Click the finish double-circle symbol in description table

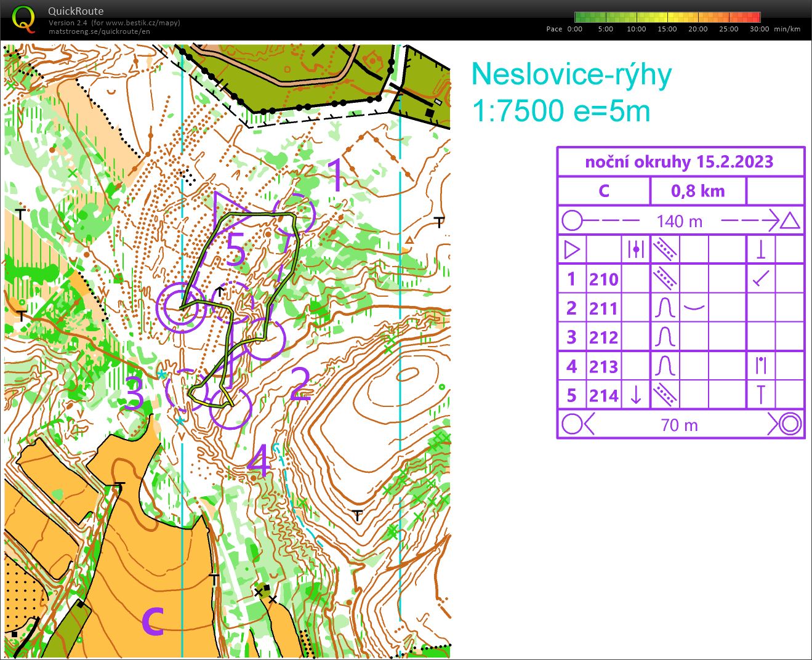click(790, 424)
